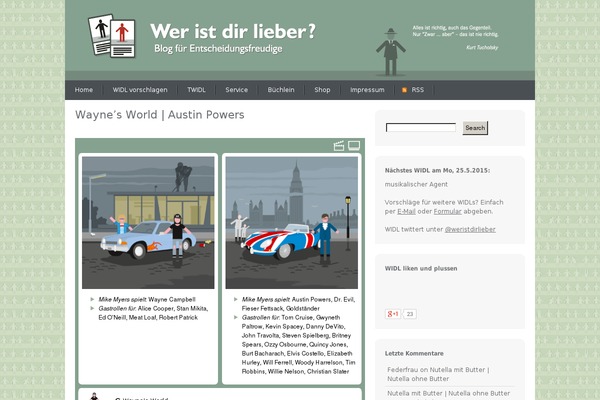Click the Search button
Screen dimensions: 600x400
[x=475, y=128]
